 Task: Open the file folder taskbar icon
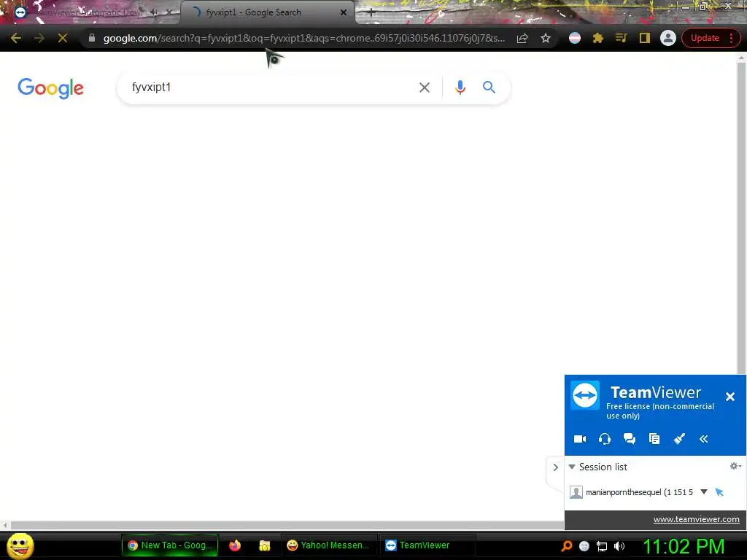click(264, 545)
